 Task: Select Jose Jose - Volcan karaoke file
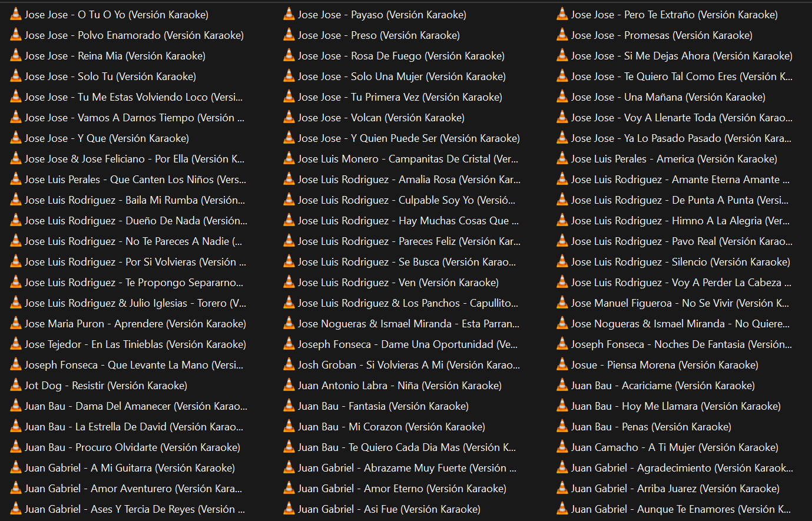pos(381,118)
